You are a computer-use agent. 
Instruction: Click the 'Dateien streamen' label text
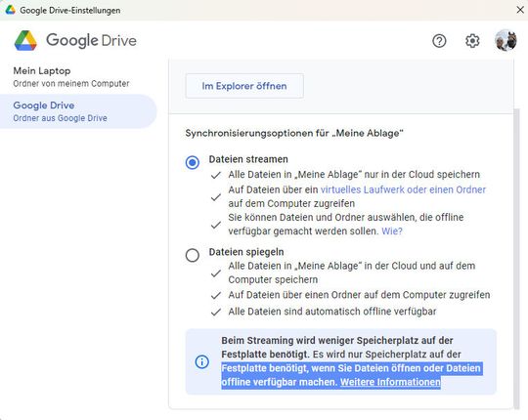click(248, 159)
